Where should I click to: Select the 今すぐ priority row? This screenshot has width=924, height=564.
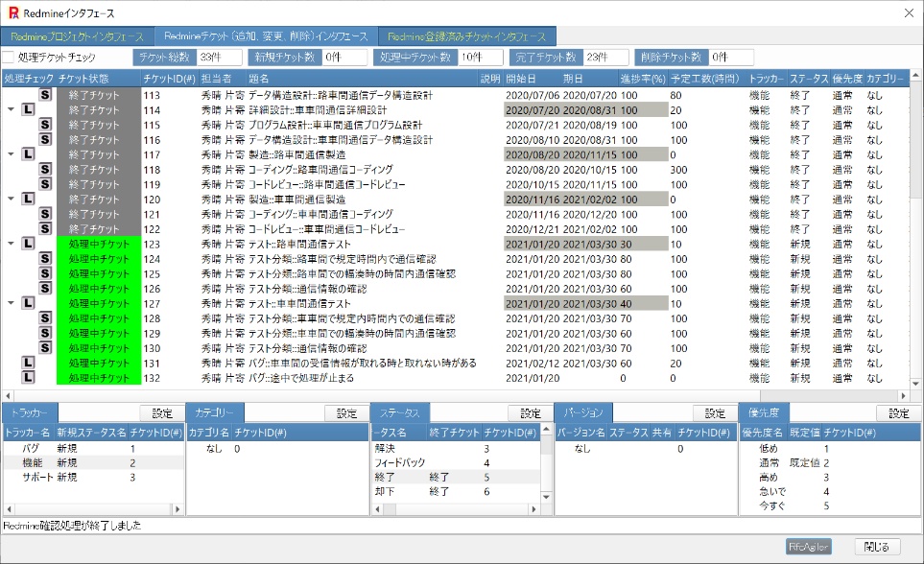tap(830, 505)
